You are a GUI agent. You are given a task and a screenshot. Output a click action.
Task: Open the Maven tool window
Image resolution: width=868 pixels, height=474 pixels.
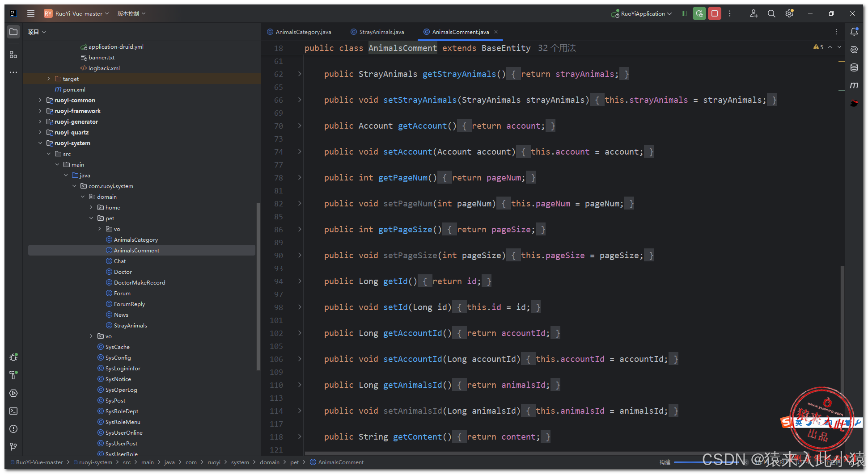[x=854, y=85]
